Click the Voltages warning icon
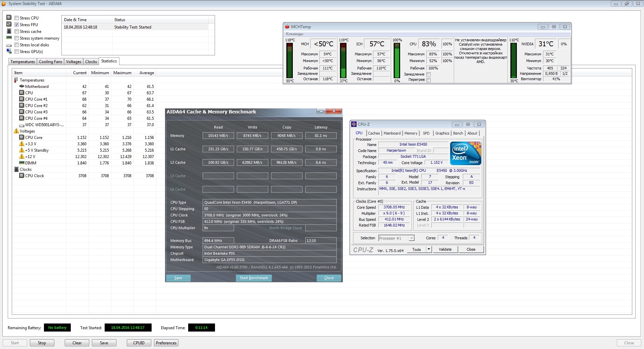This screenshot has height=349, width=644. [x=16, y=131]
